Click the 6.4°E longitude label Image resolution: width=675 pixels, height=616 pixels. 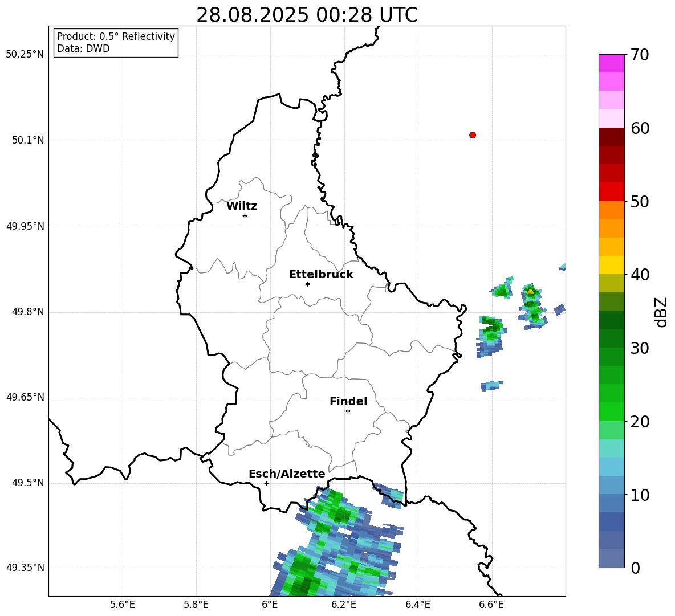tap(417, 605)
